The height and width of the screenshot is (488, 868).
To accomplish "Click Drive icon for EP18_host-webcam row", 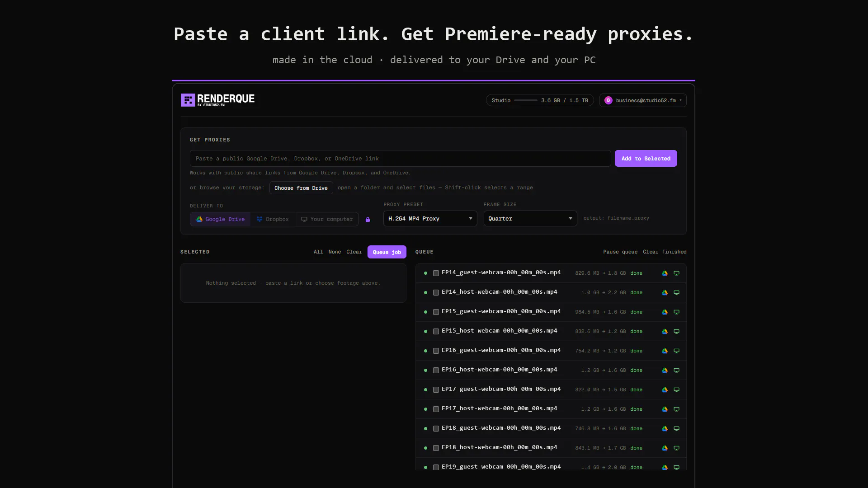I will [x=665, y=448].
